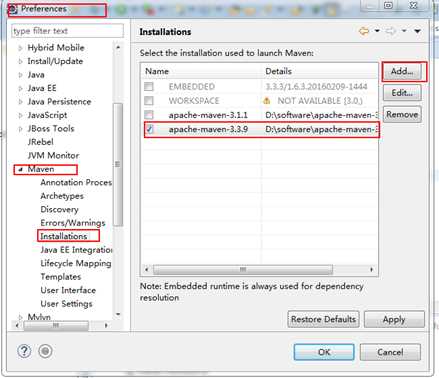Expand the Java Persistence tree node

(20, 102)
